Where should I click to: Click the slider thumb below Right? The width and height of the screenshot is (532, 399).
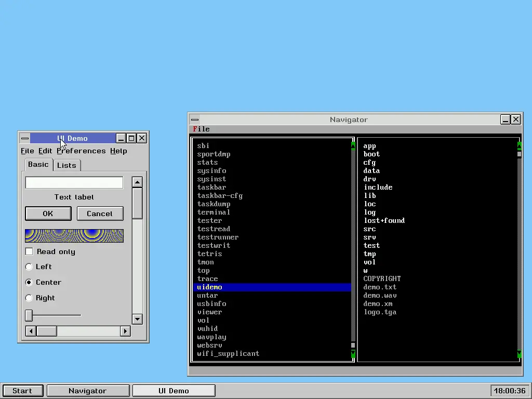tap(29, 315)
